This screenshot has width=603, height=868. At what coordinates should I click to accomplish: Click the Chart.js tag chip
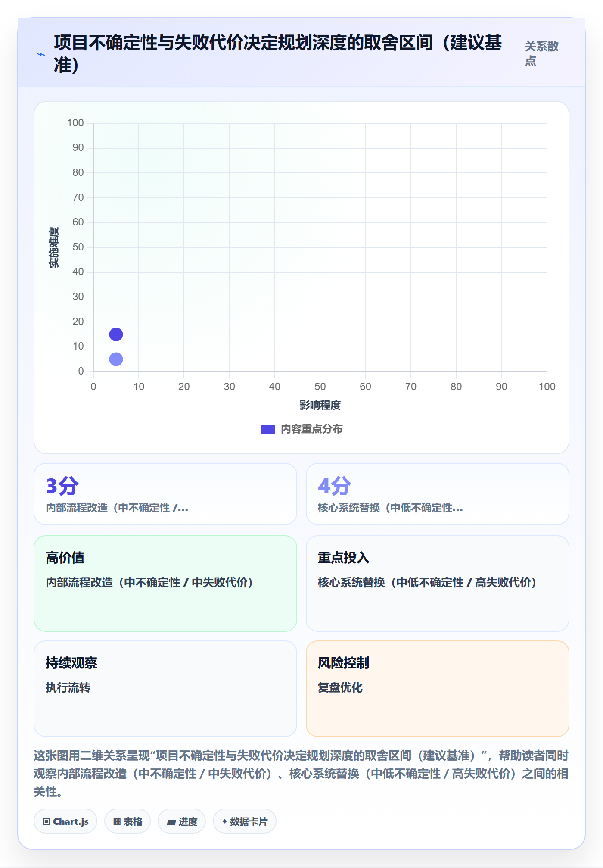pos(65,821)
